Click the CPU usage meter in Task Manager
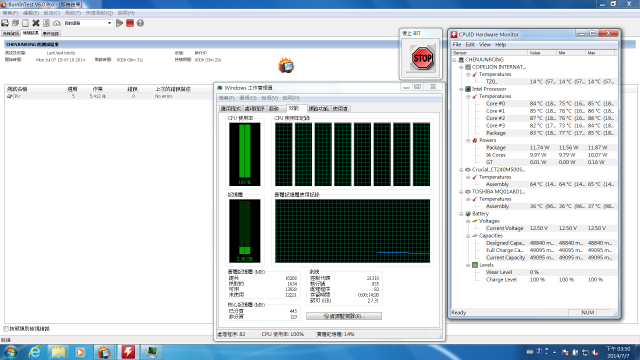Viewport: 640px width, 360px height. point(244,154)
